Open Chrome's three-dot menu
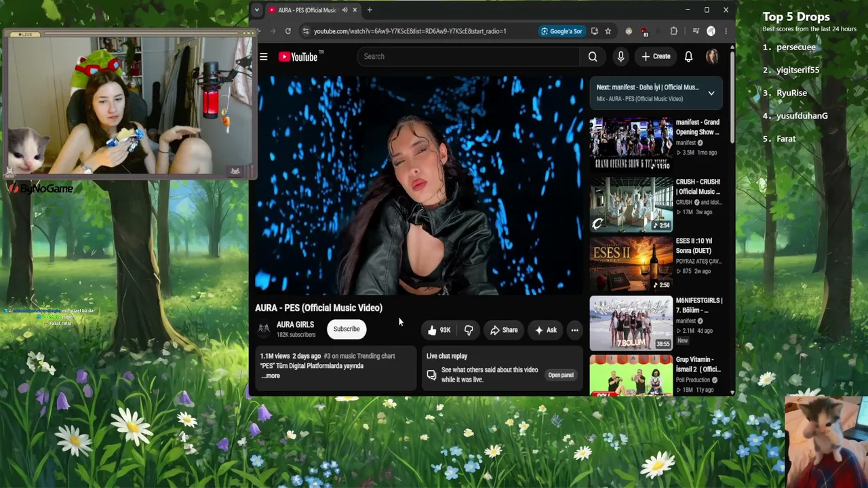The image size is (868, 488). click(x=726, y=31)
